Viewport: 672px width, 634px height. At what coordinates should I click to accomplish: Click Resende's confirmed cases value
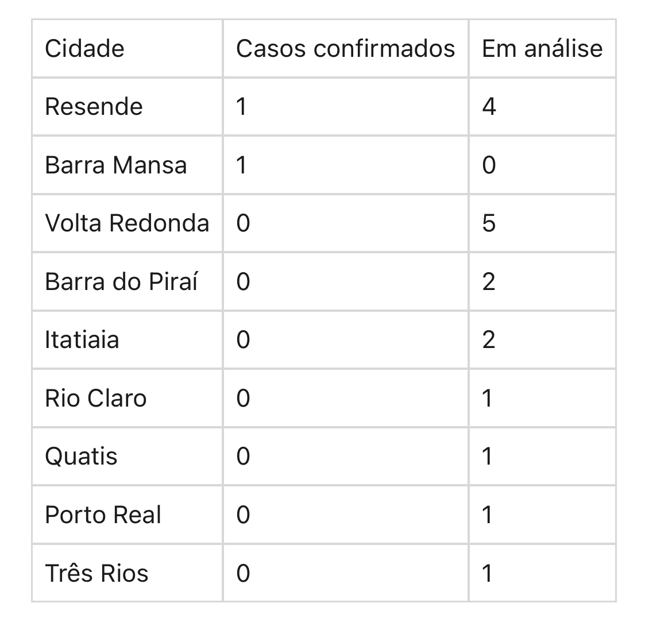pyautogui.click(x=242, y=107)
